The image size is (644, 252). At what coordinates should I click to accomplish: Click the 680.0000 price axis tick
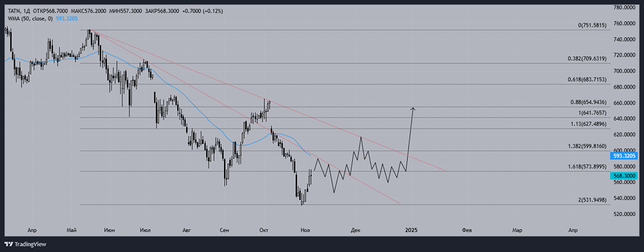coord(625,87)
